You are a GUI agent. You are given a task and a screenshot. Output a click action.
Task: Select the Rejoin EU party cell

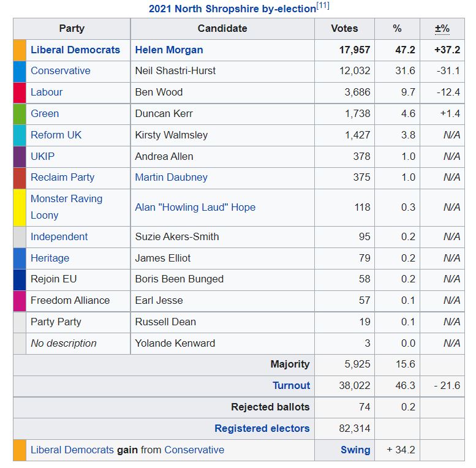(x=78, y=279)
